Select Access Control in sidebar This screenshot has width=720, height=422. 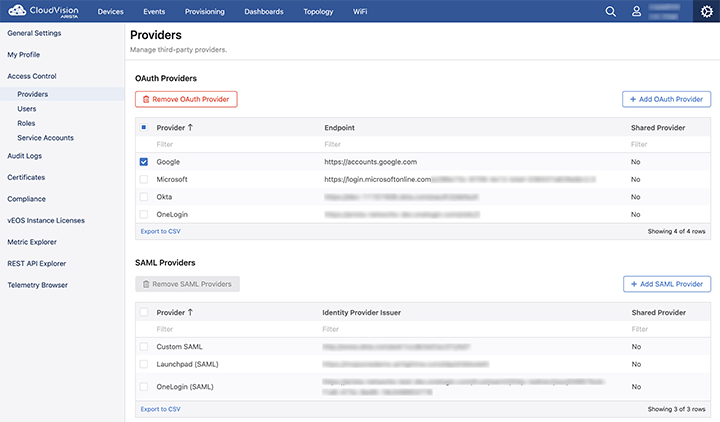point(32,76)
